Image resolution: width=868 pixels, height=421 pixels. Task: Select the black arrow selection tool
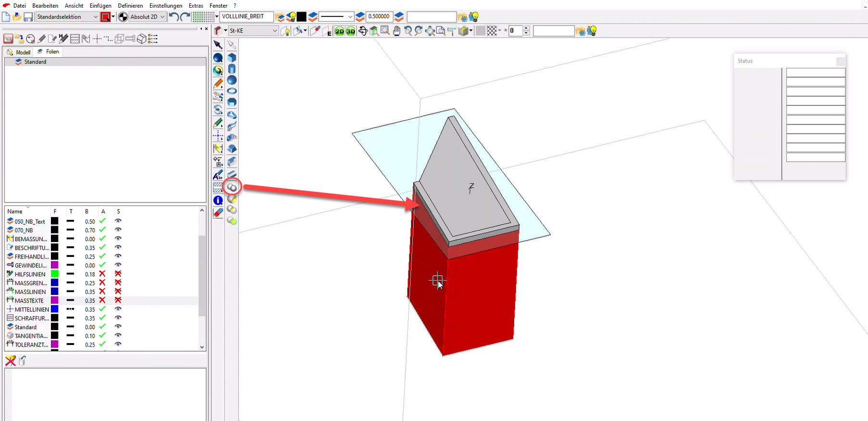coord(218,45)
